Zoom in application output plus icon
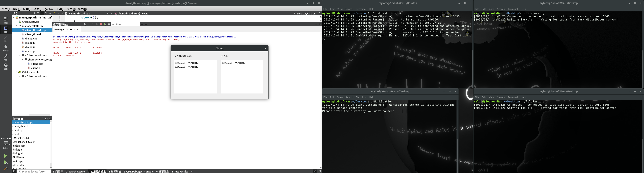This screenshot has height=173, width=644. [142, 24]
